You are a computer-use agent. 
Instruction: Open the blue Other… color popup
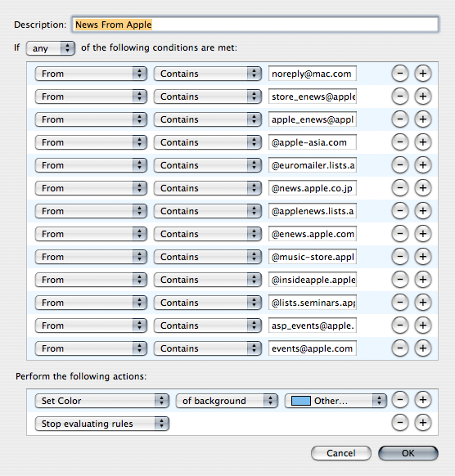click(x=336, y=401)
